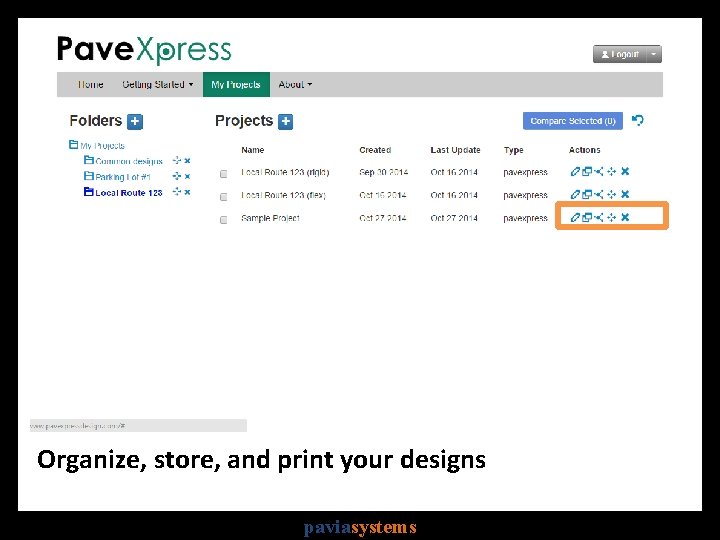
Task: Share the Local Route 123 (flex) project
Action: [x=598, y=195]
